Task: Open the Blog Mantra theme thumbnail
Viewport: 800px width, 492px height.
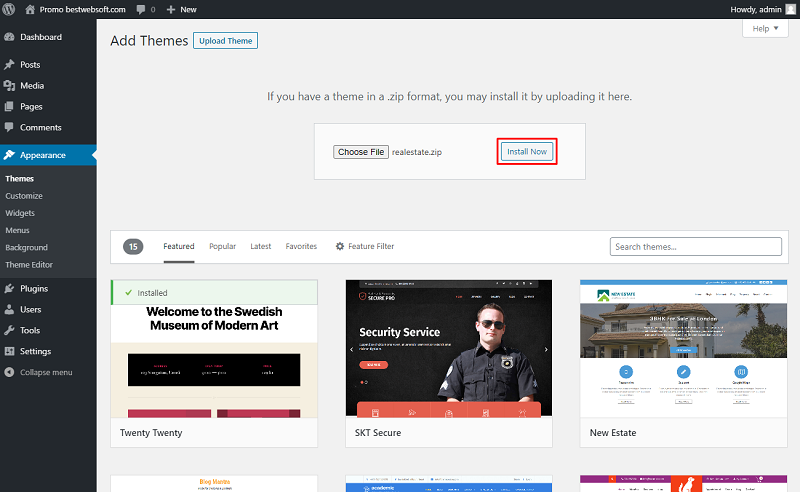Action: tap(214, 484)
